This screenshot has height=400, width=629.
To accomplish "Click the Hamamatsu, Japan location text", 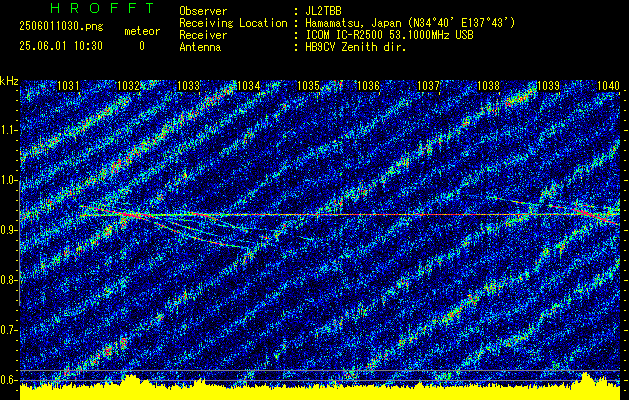I will point(410,23).
